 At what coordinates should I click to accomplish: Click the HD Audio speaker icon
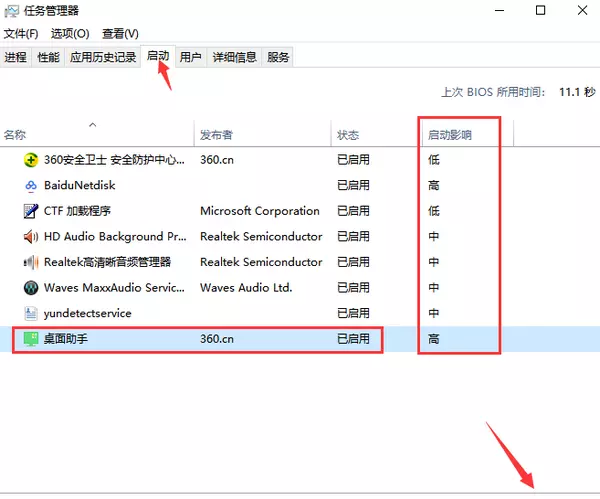click(31, 236)
